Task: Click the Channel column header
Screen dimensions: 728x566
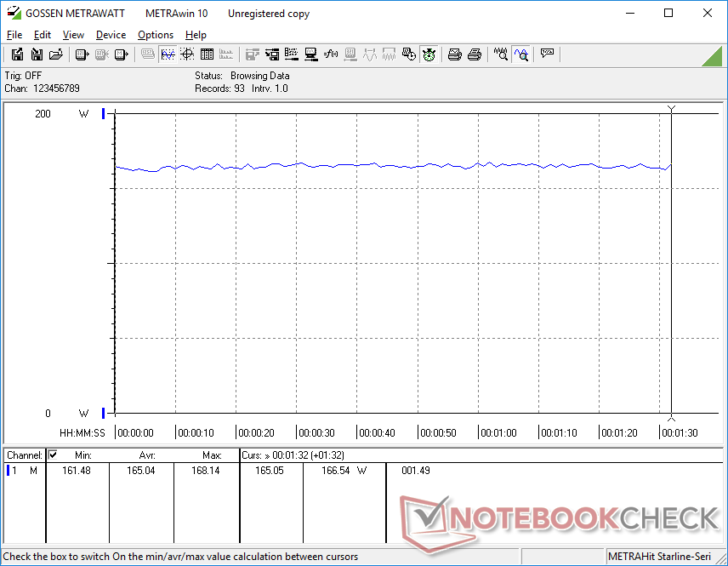Action: coord(25,455)
